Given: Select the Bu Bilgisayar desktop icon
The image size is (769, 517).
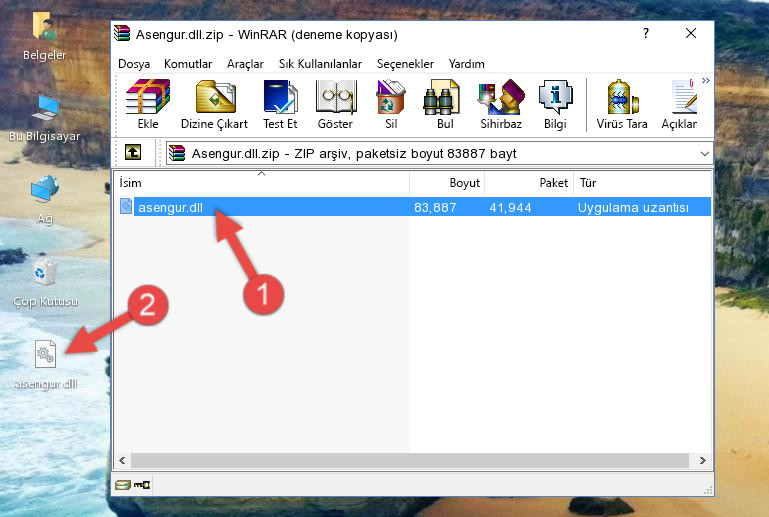Looking at the screenshot, I should tap(44, 118).
